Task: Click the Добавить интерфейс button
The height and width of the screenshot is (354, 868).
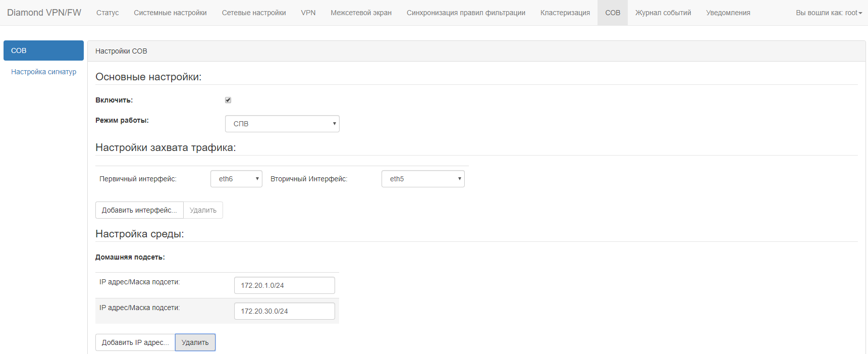Action: [139, 210]
